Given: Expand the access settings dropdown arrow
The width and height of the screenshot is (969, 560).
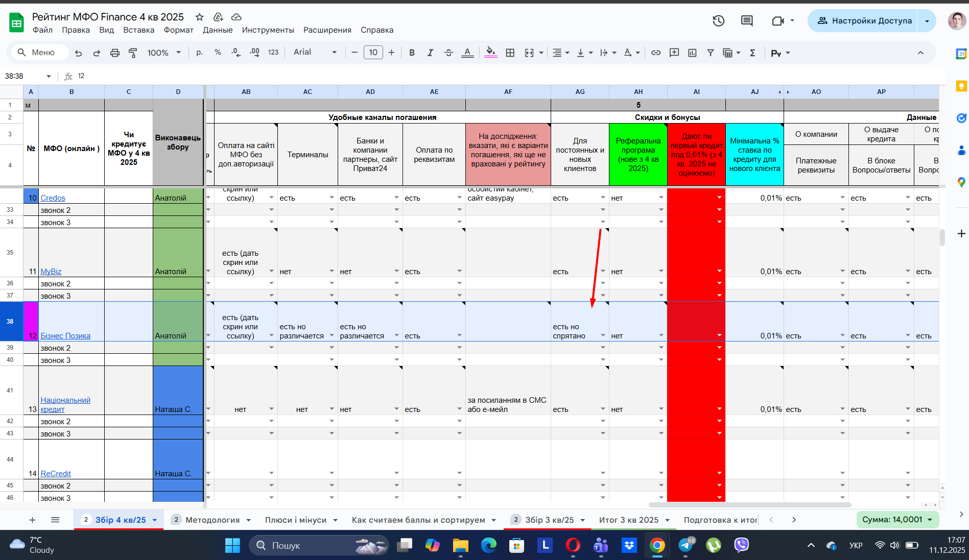Looking at the screenshot, I should tap(927, 21).
